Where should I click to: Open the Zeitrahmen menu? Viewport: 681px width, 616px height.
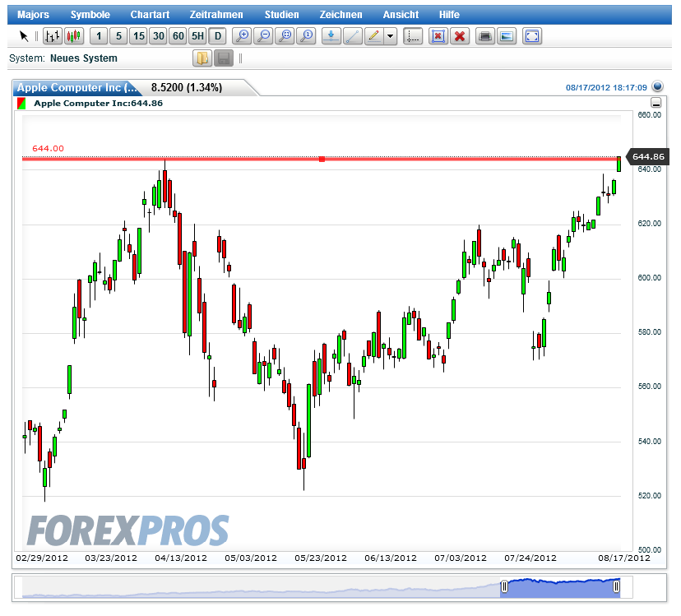tap(216, 15)
